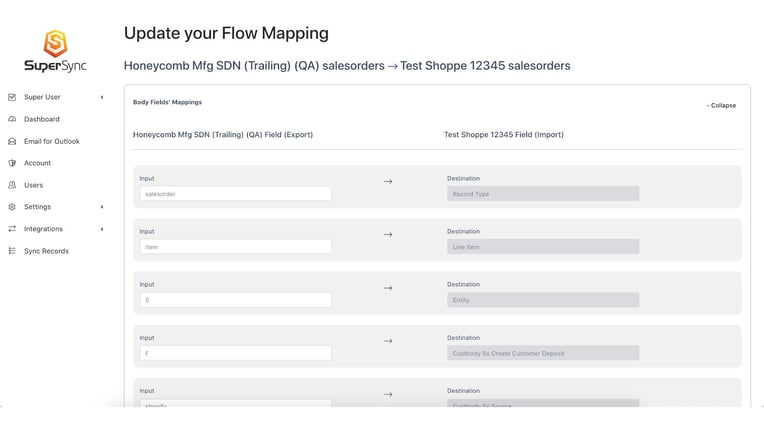Click the Account shield icon
Image resolution: width=764 pixels, height=429 pixels.
pyautogui.click(x=12, y=163)
